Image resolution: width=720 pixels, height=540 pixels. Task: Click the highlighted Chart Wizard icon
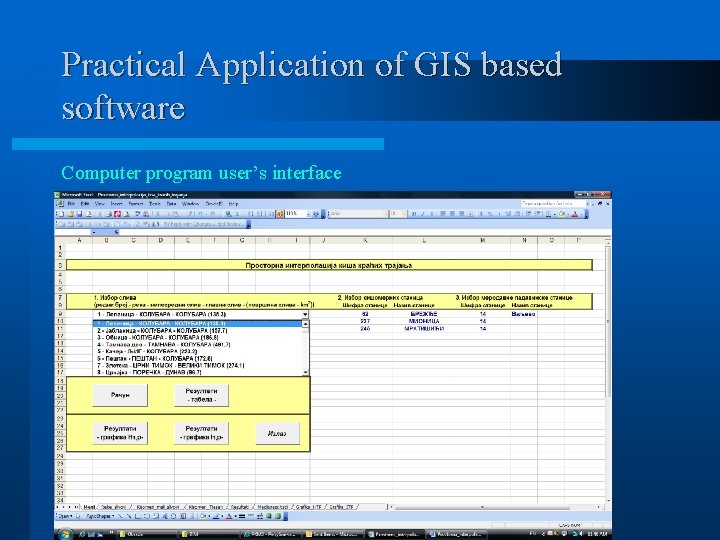click(280, 214)
